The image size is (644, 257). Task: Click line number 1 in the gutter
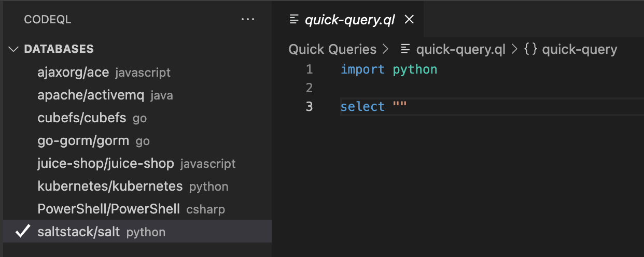(x=310, y=69)
